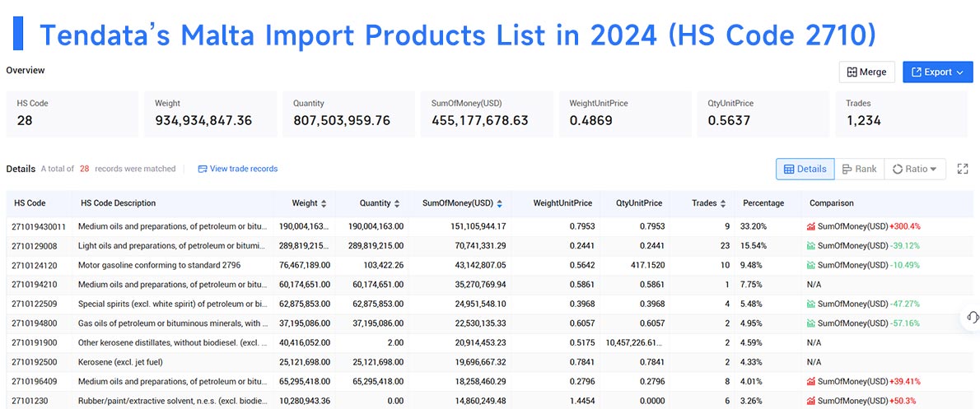Click the Overview Quantity total card
The height and width of the screenshot is (409, 980).
pyautogui.click(x=348, y=114)
